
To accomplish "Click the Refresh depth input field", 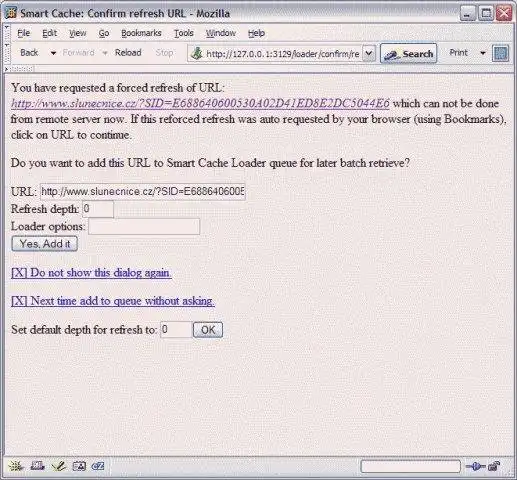I will [x=98, y=209].
